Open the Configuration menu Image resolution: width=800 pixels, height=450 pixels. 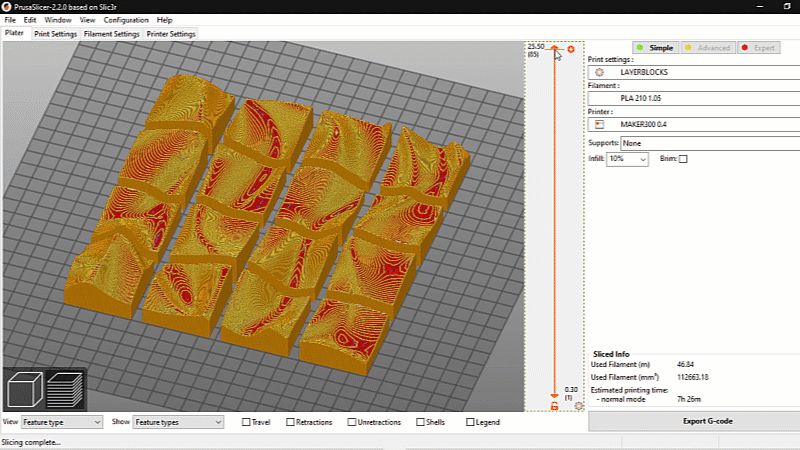tap(126, 20)
